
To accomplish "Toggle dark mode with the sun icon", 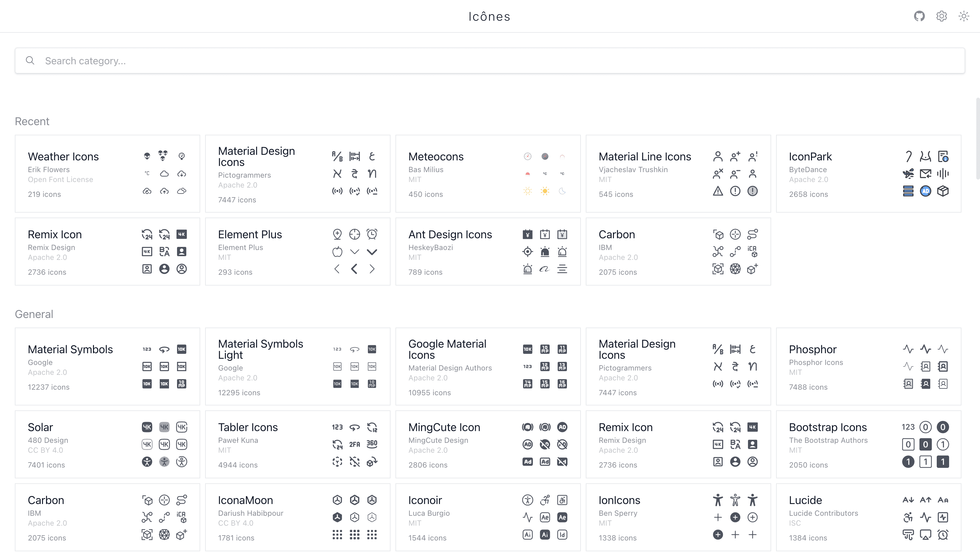I will [964, 16].
